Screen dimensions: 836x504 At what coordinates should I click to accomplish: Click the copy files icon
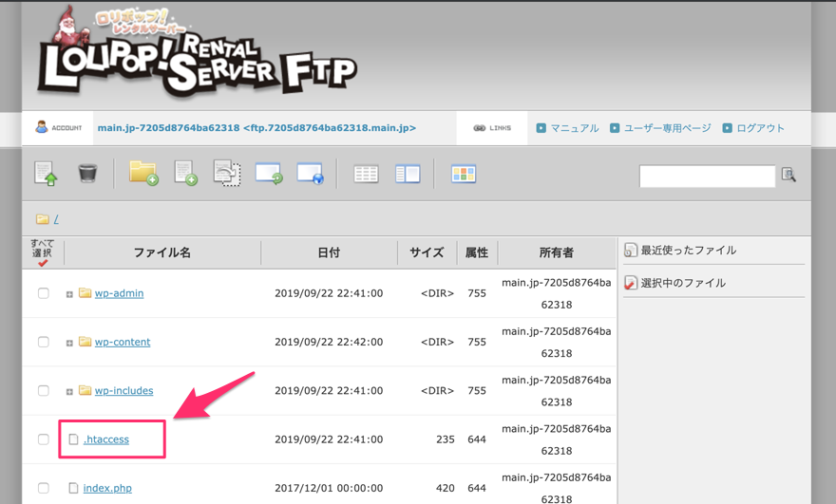tap(227, 174)
